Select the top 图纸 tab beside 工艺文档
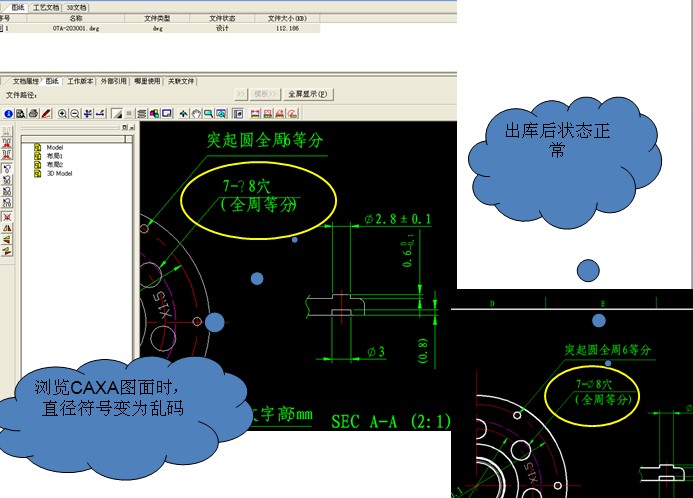Screen dimensions: 693x498 coord(18,8)
